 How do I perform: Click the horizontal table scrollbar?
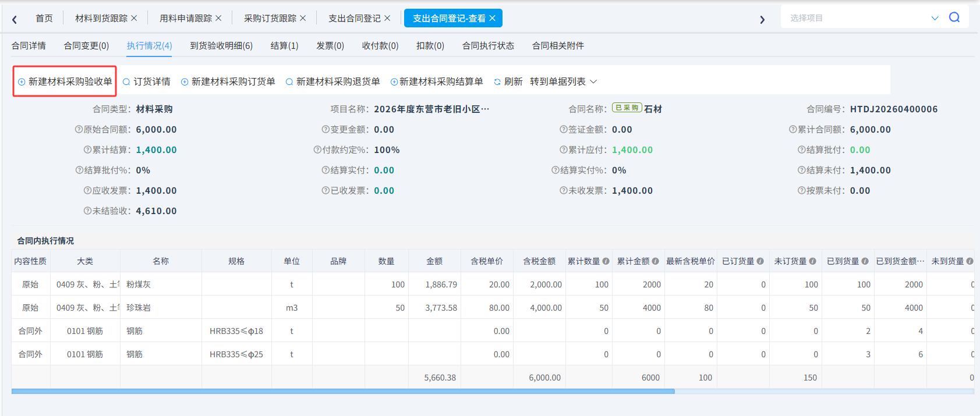pos(343,392)
